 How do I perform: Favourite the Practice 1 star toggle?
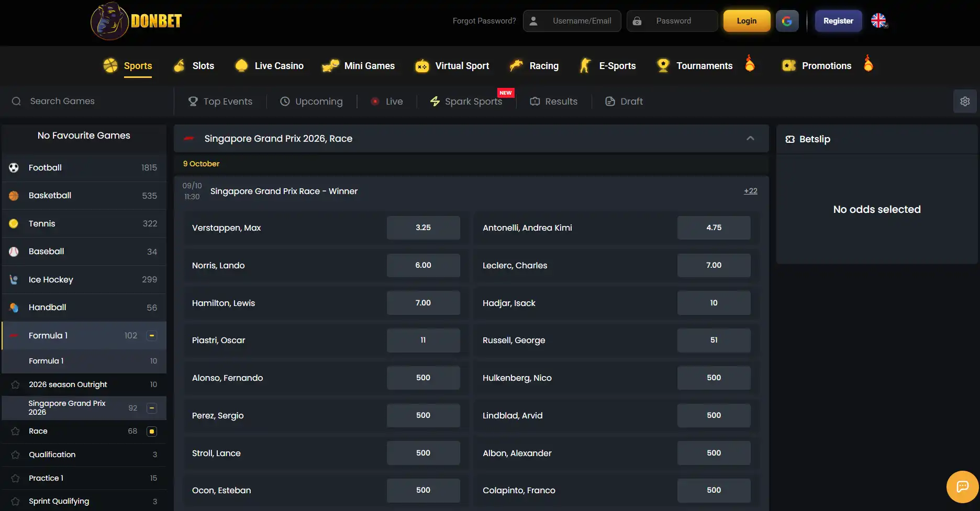pos(15,478)
